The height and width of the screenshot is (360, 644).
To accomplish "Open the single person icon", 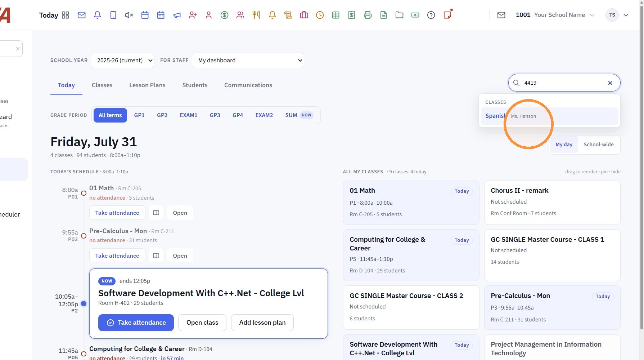I will [x=208, y=15].
